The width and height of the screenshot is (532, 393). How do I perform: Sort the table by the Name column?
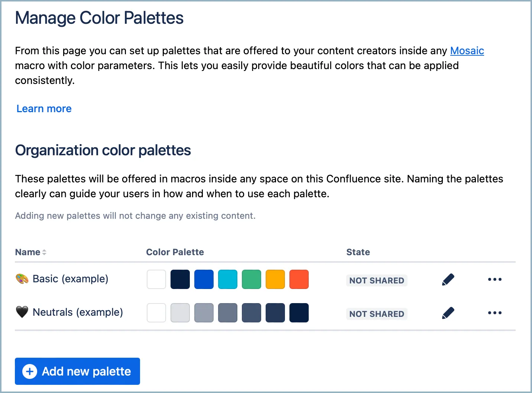(x=31, y=252)
